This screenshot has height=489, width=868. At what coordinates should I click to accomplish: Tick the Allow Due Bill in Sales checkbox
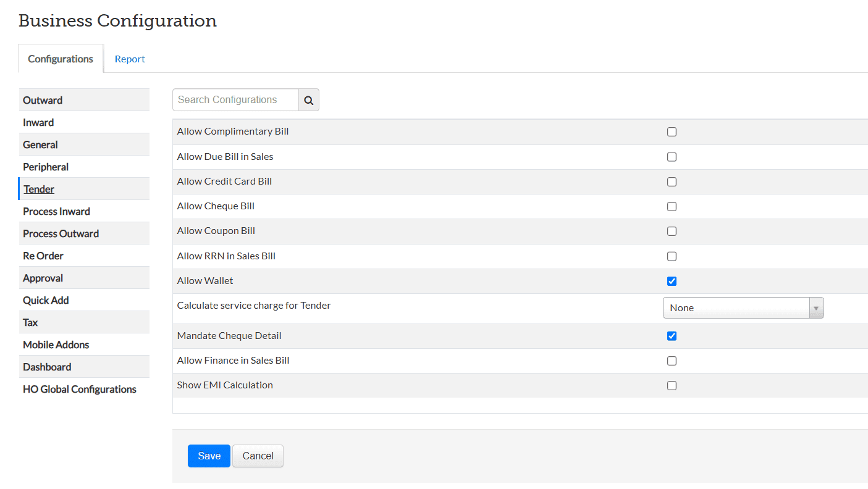tap(672, 157)
